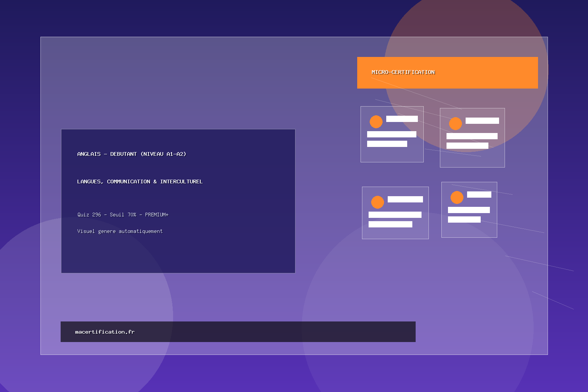588x392 pixels.
Task: Select the lowest white bar in the top-left card
Action: pyautogui.click(x=387, y=144)
